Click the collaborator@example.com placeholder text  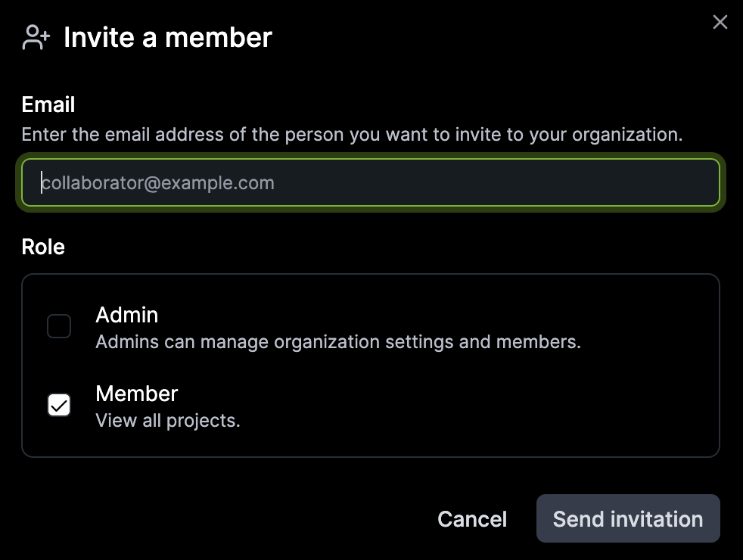point(158,183)
